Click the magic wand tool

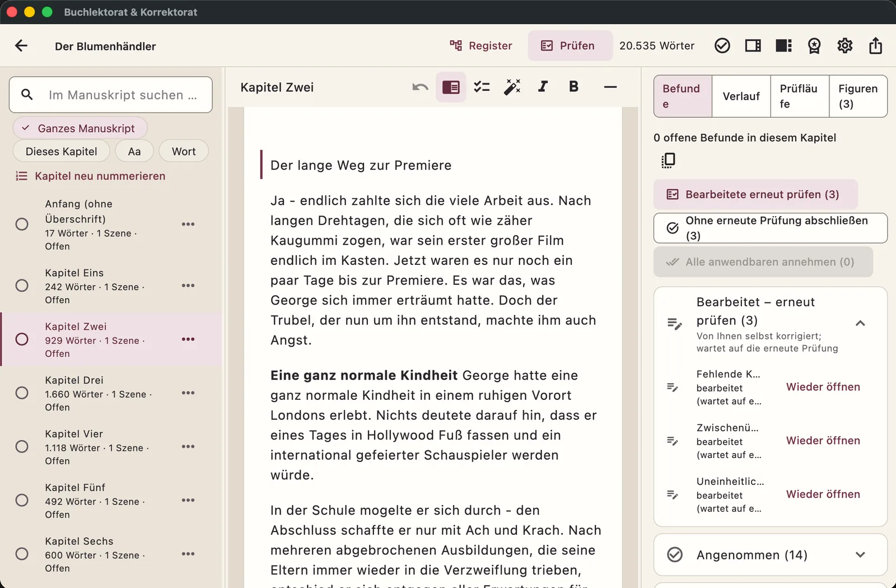point(512,87)
